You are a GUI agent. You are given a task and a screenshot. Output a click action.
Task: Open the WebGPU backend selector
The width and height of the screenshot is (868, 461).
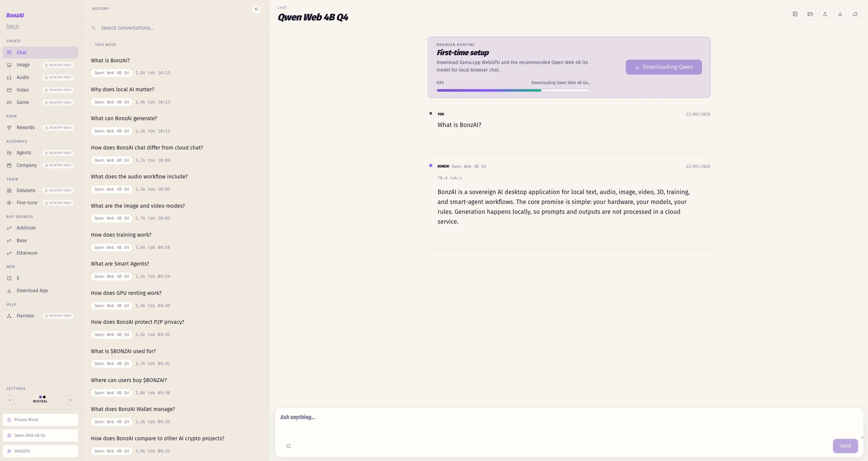pyautogui.click(x=40, y=451)
